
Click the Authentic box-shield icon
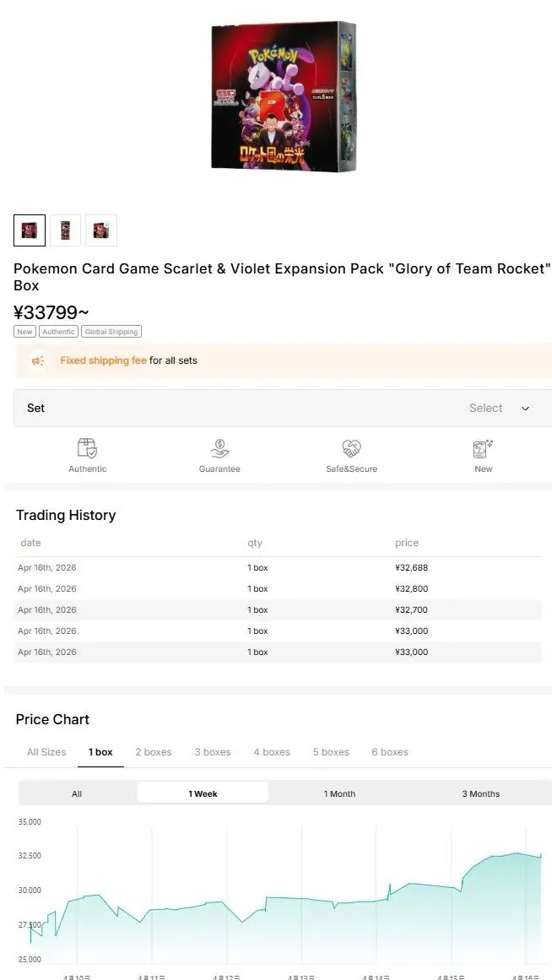click(x=87, y=448)
